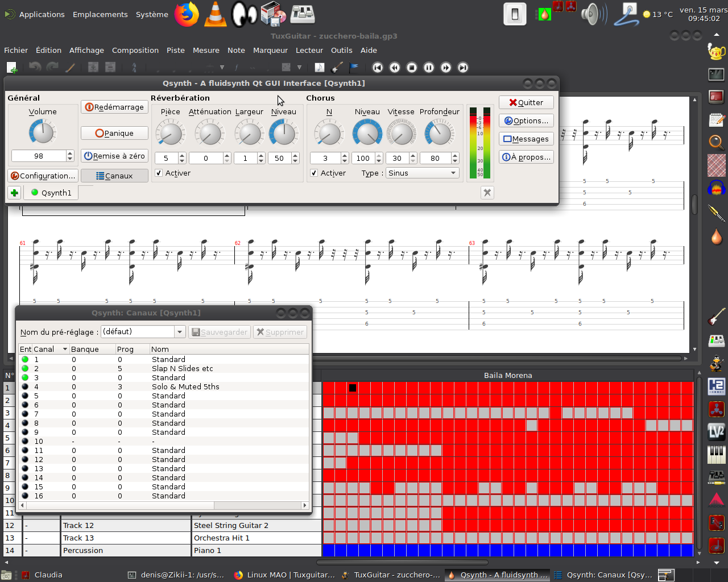The width and height of the screenshot is (728, 582).
Task: Launch Firefox from the top panel
Action: [187, 14]
